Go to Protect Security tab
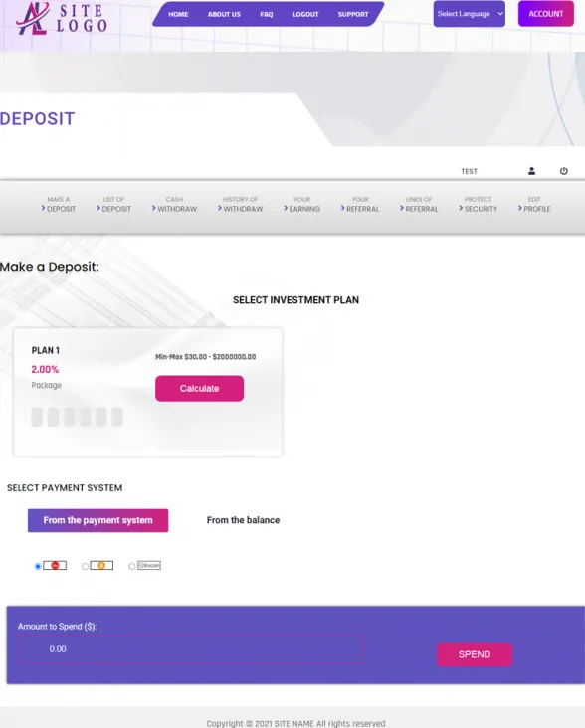This screenshot has width=585, height=728. coord(478,204)
